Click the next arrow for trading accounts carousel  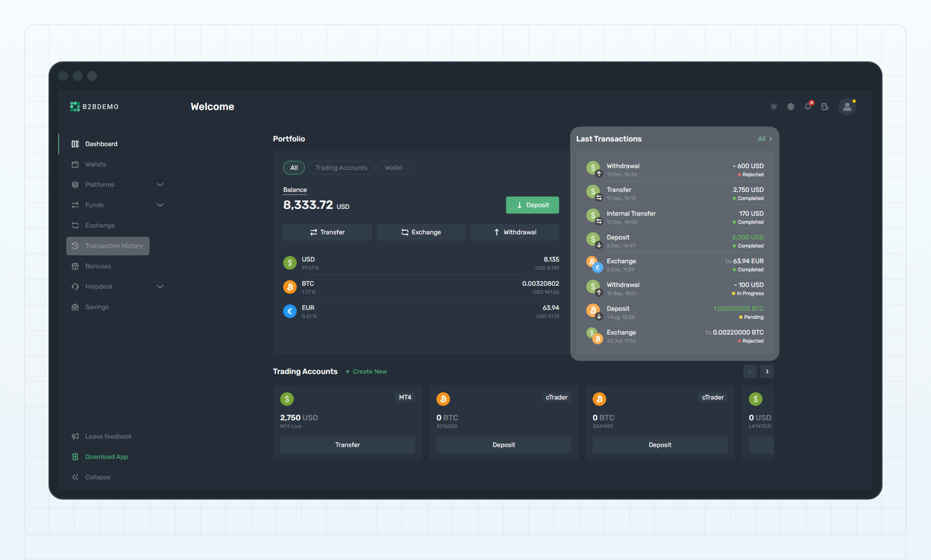767,371
